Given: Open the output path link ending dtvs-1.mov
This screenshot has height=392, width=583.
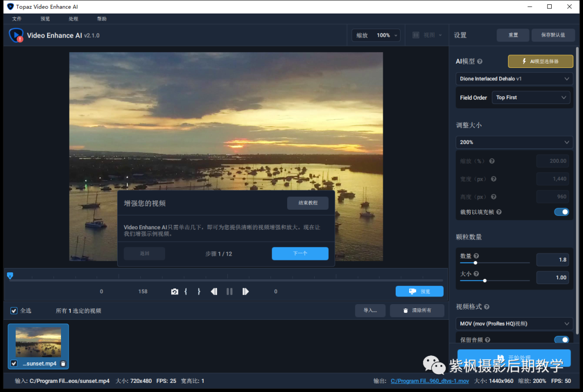Looking at the screenshot, I should [430, 381].
